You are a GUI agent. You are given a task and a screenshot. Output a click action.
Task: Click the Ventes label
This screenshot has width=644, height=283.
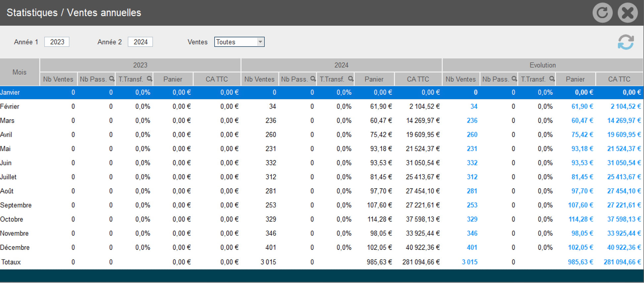197,42
